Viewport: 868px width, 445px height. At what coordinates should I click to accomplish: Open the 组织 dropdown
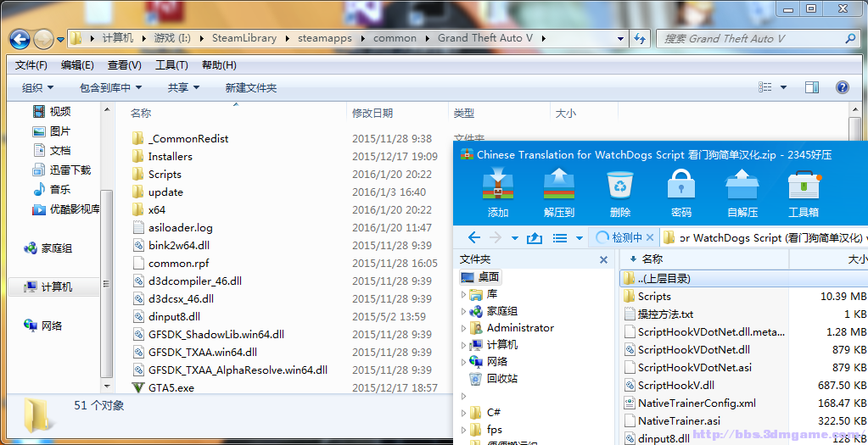pos(37,87)
